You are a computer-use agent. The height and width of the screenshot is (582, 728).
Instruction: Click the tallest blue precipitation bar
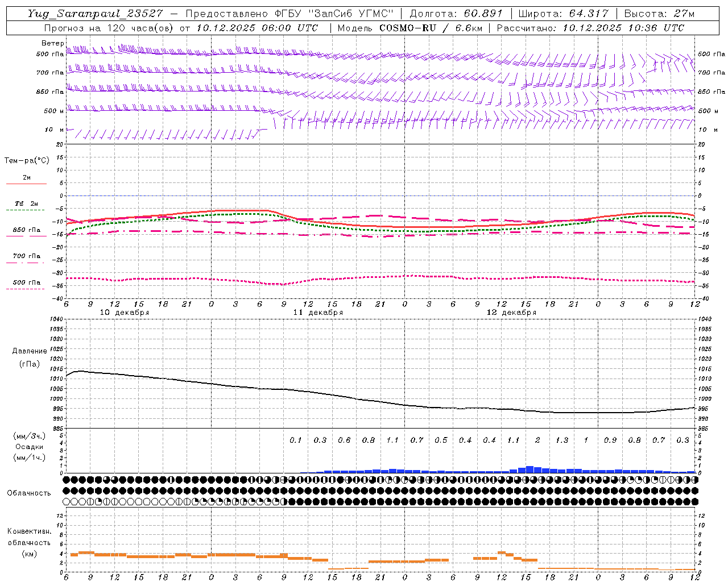(530, 469)
